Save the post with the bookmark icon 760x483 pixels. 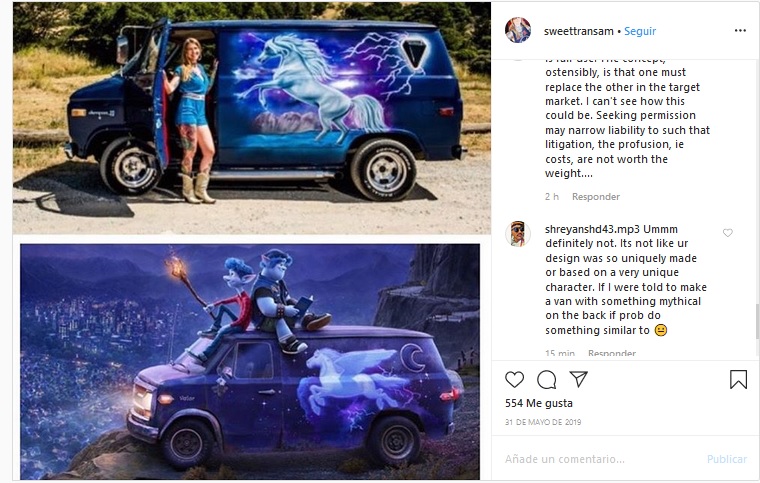(738, 379)
